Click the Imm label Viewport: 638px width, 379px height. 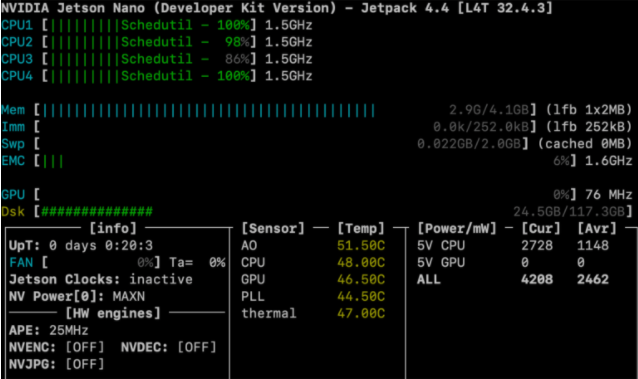[13, 127]
